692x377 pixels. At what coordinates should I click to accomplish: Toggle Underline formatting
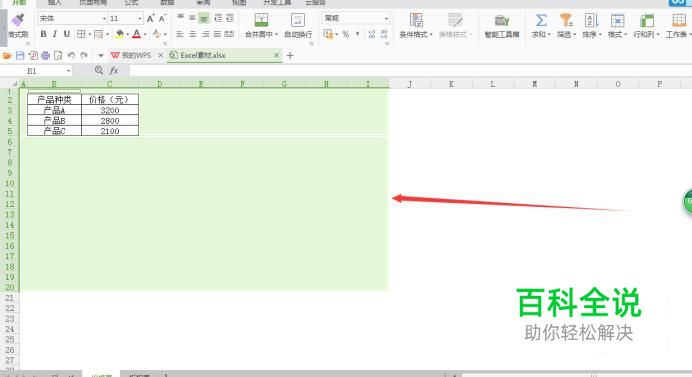tap(67, 34)
